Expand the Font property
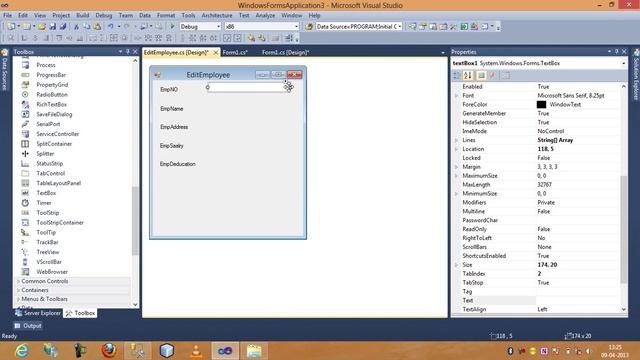Image resolution: width=640 pixels, height=360 pixels. pos(456,96)
